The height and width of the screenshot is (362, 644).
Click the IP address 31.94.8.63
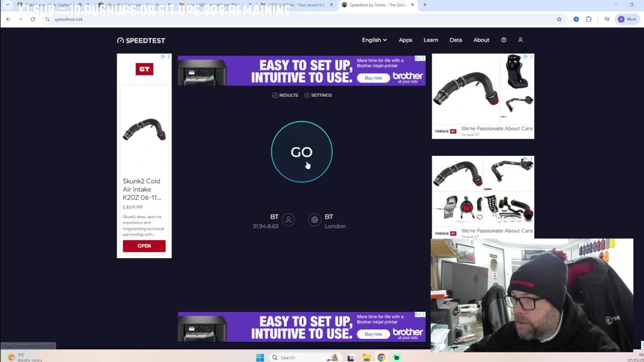point(266,226)
